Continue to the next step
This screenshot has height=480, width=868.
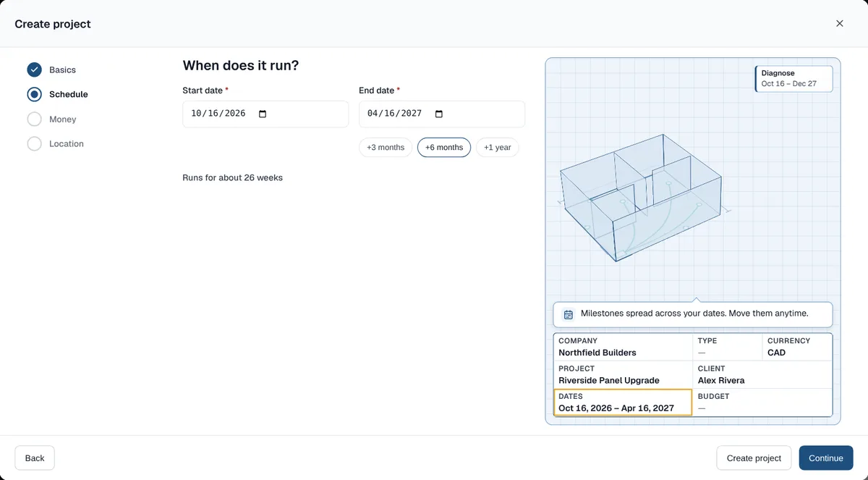[x=826, y=458]
